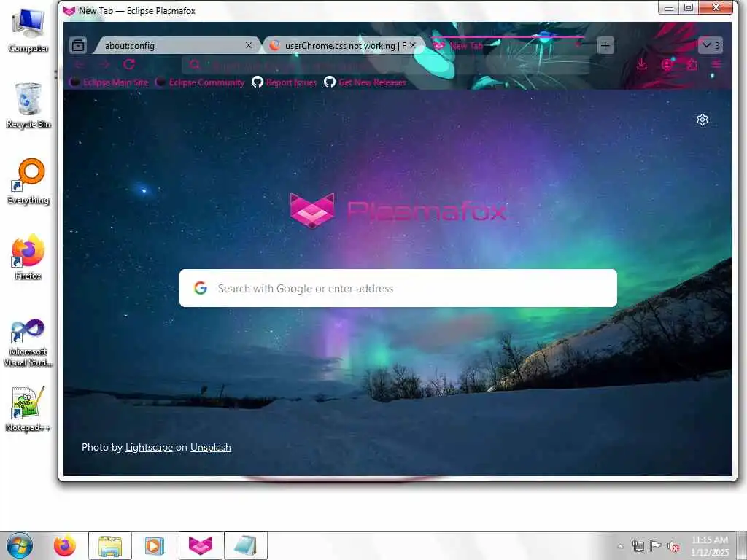Switch to the about:config tab
The height and width of the screenshot is (560, 747).
pyautogui.click(x=177, y=46)
